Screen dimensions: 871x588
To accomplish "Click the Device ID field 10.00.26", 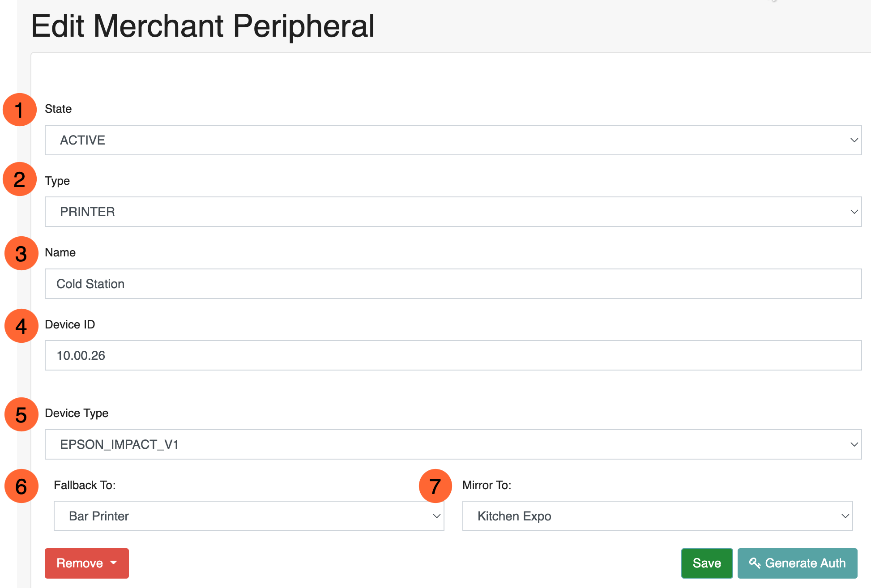I will tap(453, 355).
